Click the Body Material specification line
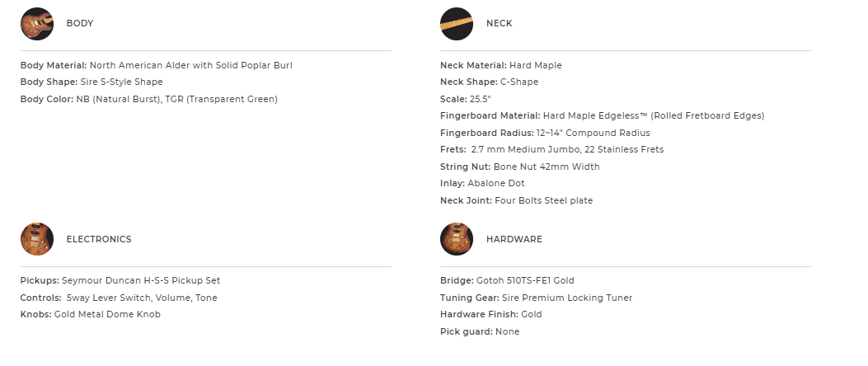 coord(156,65)
